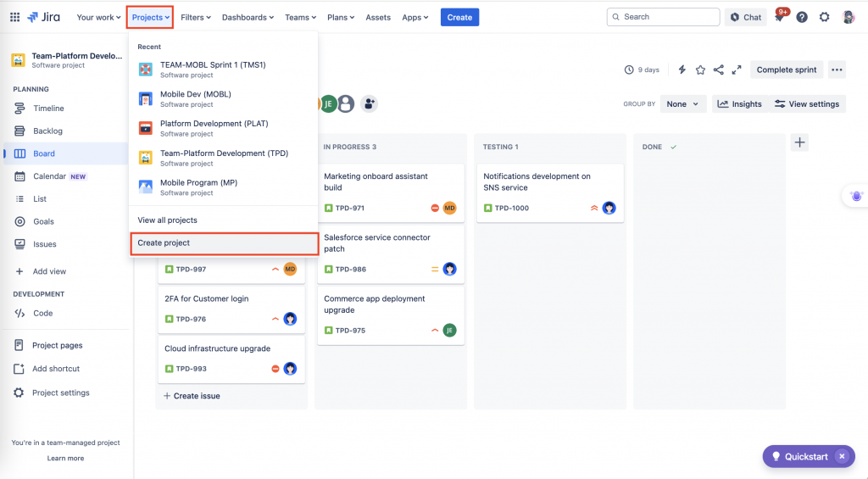Follow the Learn more link
This screenshot has width=868, height=479.
point(65,458)
